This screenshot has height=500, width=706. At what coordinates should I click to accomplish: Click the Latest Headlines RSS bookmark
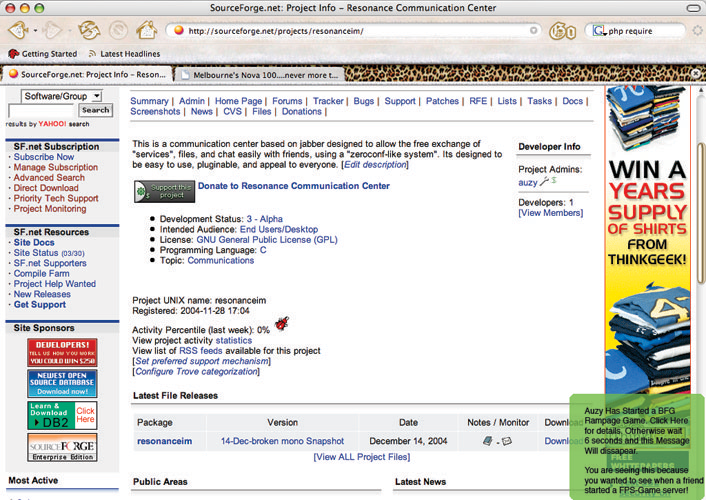(x=123, y=53)
